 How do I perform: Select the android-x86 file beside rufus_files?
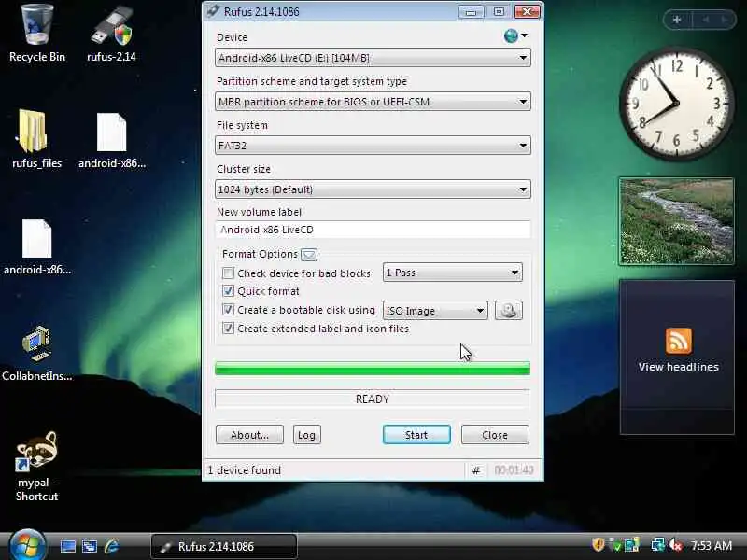pyautogui.click(x=112, y=141)
